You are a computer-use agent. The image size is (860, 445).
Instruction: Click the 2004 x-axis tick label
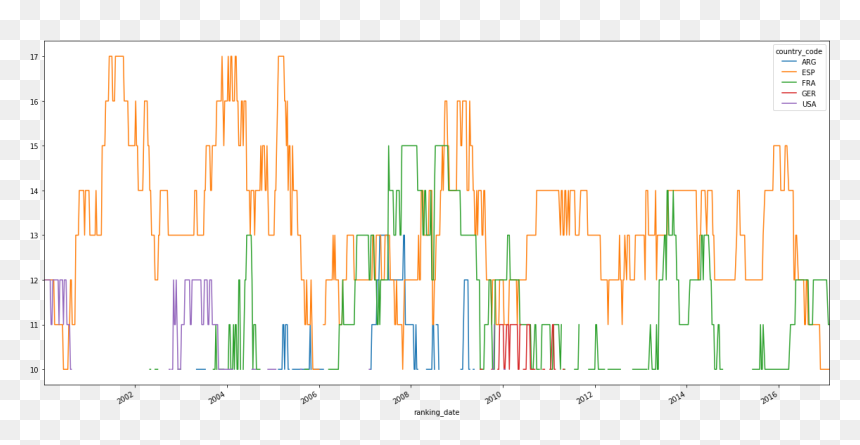tap(218, 396)
